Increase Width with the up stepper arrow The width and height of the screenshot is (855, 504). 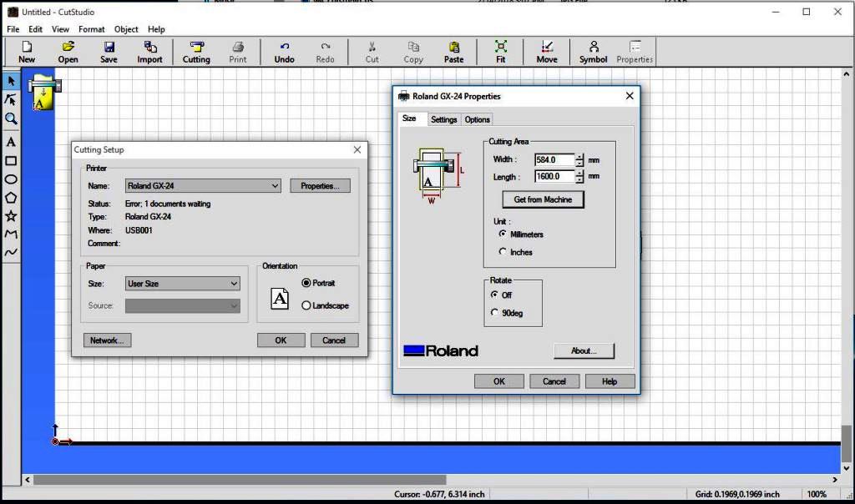pyautogui.click(x=579, y=157)
